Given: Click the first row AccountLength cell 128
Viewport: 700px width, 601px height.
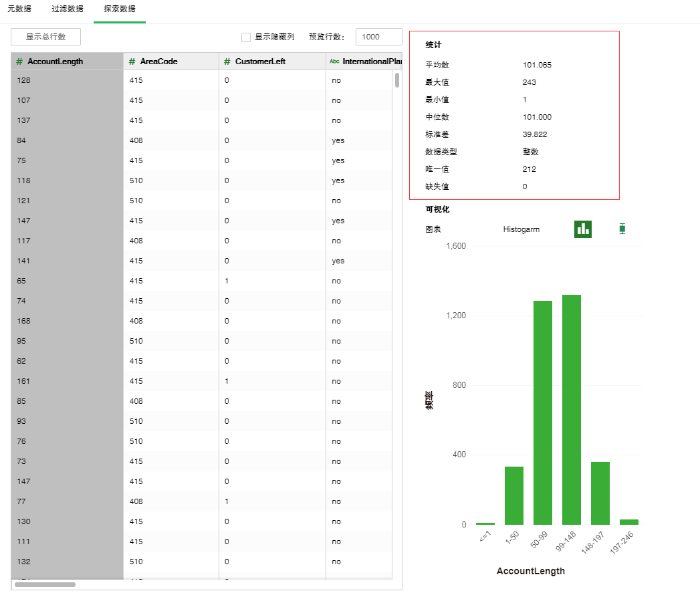Looking at the screenshot, I should click(x=67, y=80).
